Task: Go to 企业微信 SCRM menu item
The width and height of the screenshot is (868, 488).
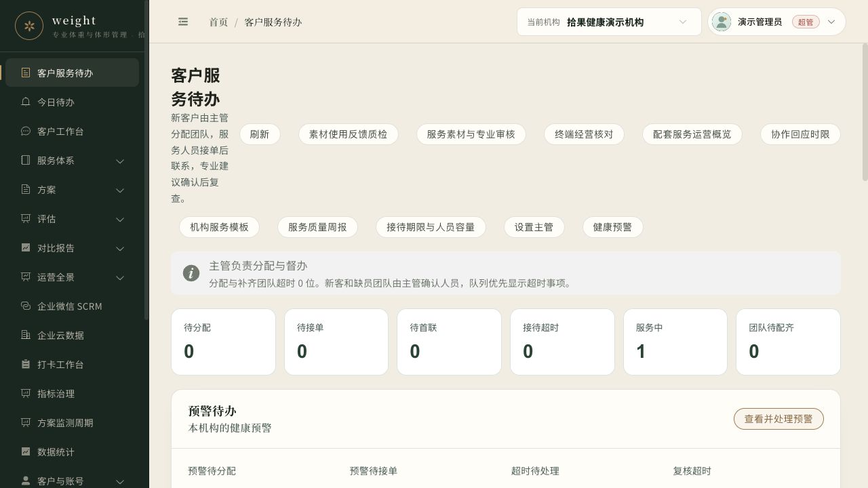Action: click(72, 306)
